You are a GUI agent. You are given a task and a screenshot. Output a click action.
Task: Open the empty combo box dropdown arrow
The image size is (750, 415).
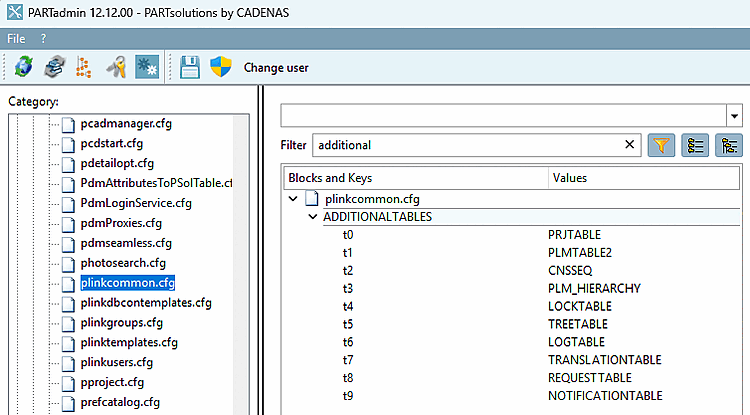734,116
